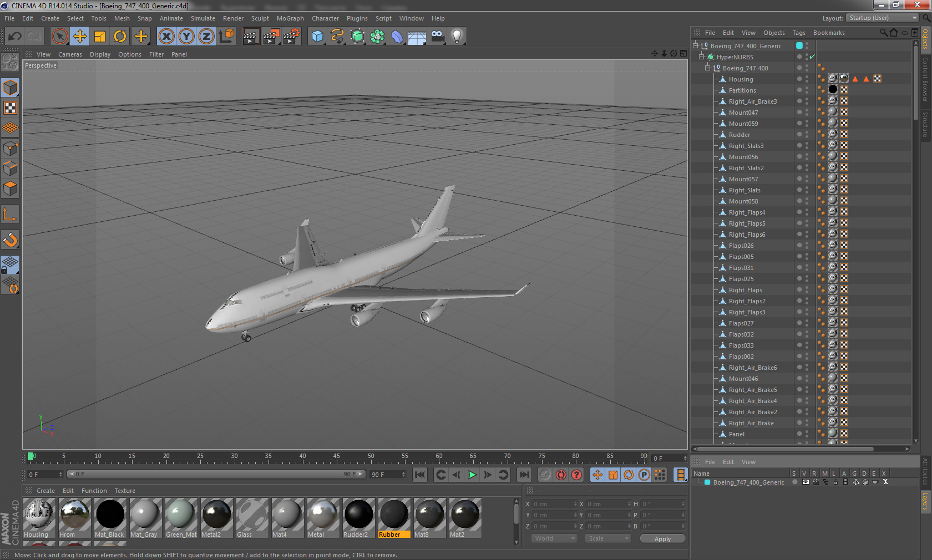Toggle autokeying button

click(561, 475)
